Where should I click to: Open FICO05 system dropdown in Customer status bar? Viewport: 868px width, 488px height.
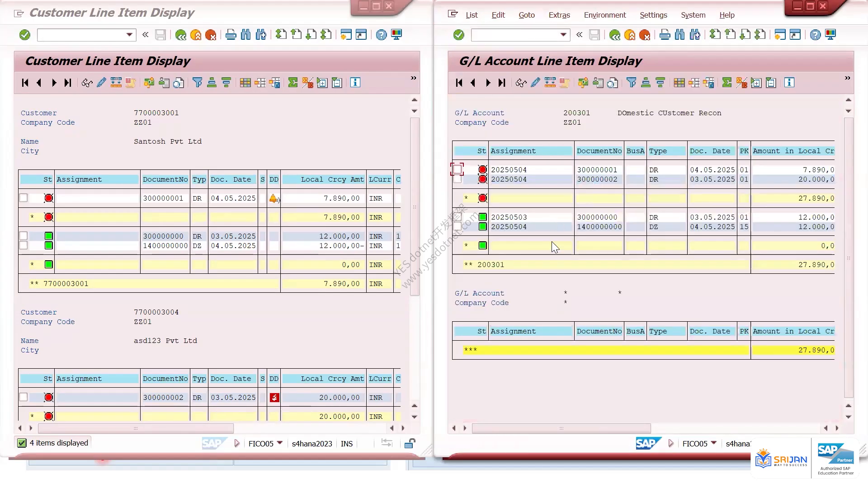pos(279,443)
